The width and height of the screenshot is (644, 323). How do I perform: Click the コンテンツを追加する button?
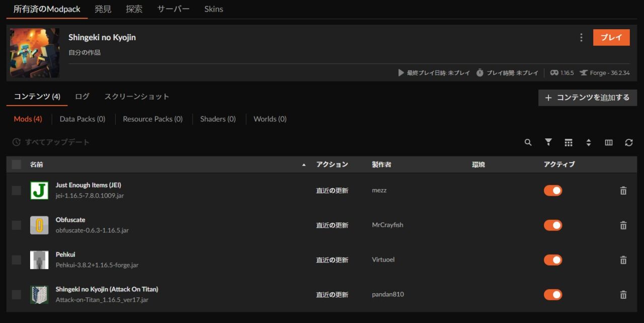tap(588, 98)
